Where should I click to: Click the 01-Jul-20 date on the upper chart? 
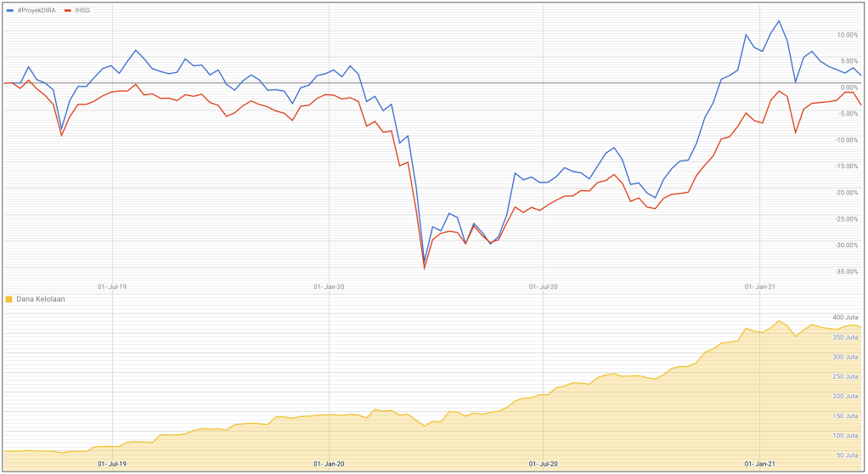(543, 286)
